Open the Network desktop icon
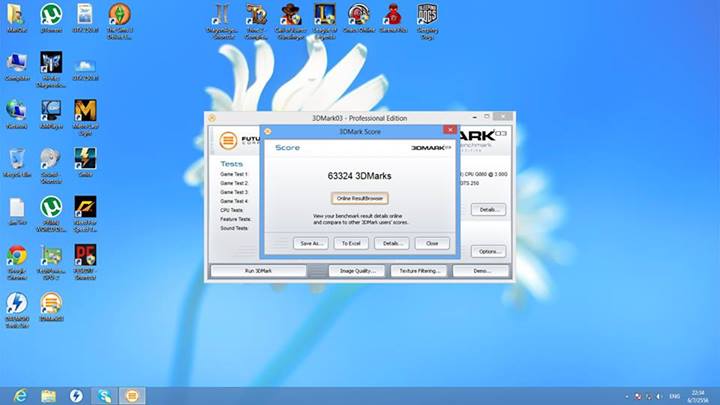Image resolution: width=720 pixels, height=405 pixels. coord(17,115)
